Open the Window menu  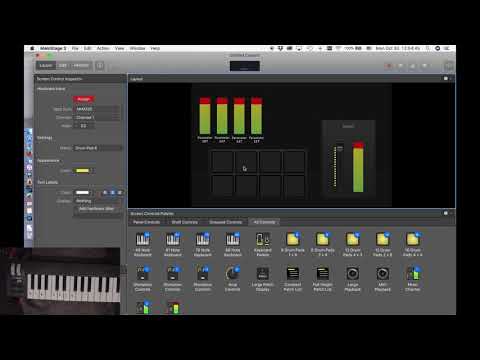tap(137, 48)
